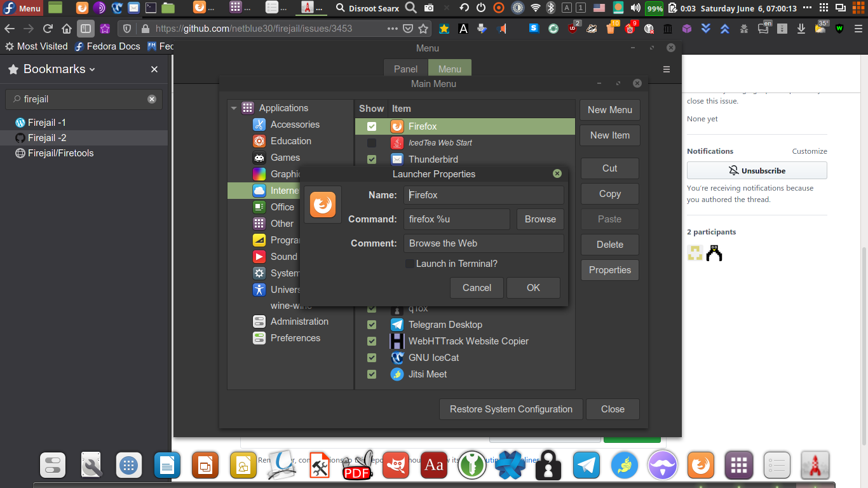The width and height of the screenshot is (868, 488).
Task: Toggle Show checkbox for Telegram Desktop
Action: tap(372, 325)
